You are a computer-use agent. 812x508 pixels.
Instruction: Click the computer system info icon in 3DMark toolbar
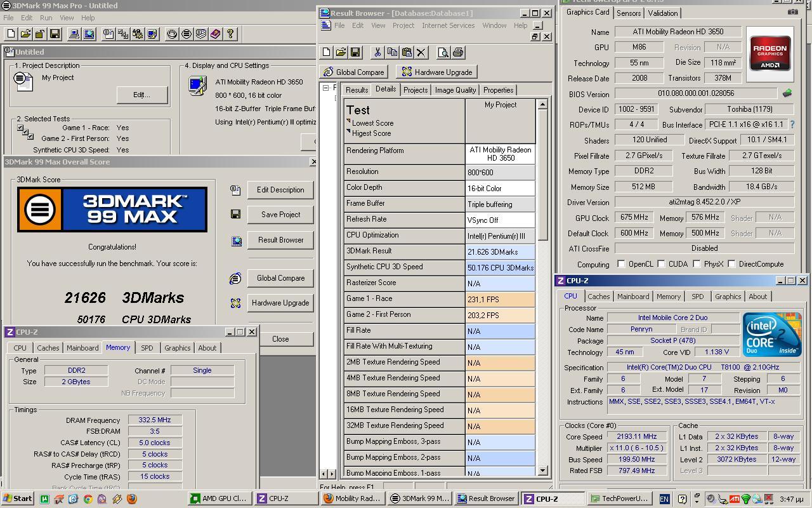pyautogui.click(x=74, y=34)
